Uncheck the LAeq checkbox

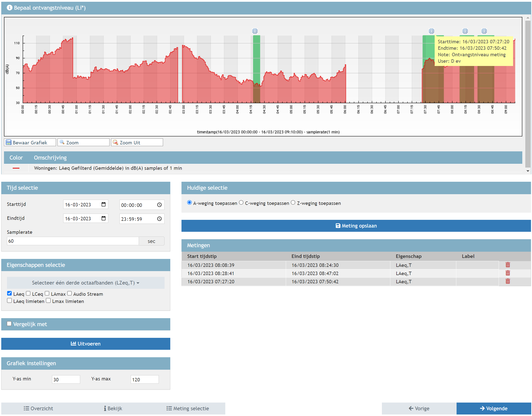coord(9,293)
